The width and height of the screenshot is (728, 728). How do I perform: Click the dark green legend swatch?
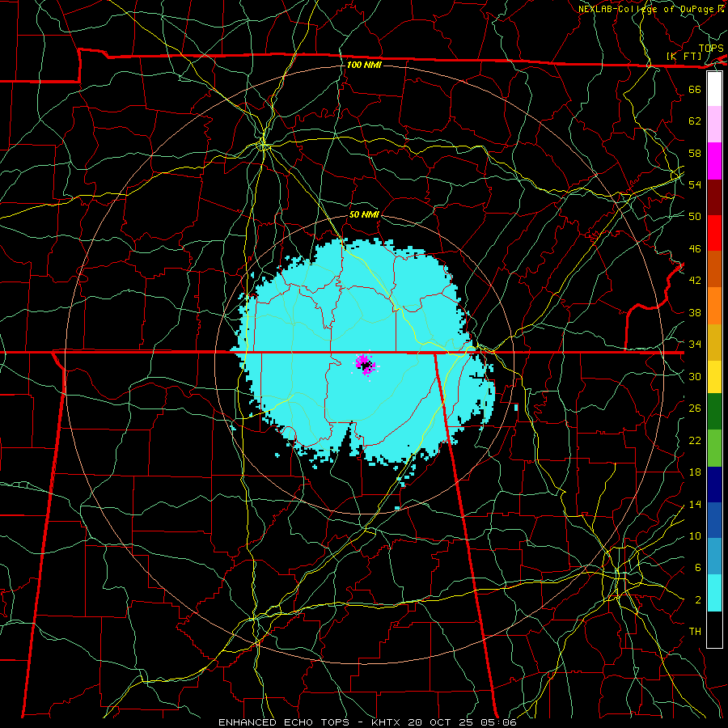coord(714,412)
